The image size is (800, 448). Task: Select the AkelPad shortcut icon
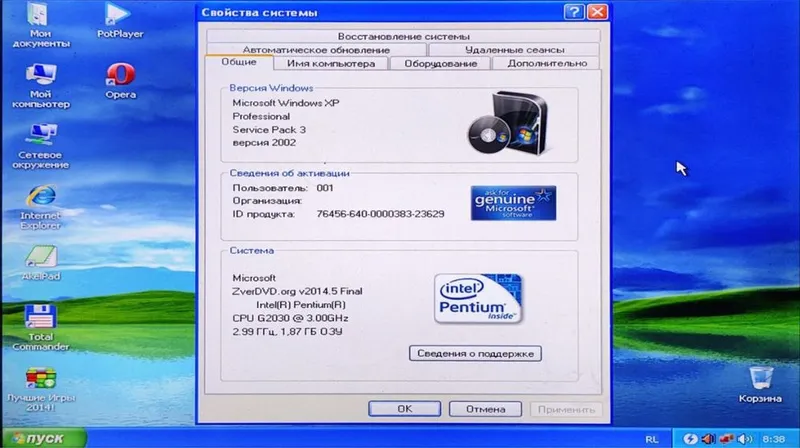(41, 263)
